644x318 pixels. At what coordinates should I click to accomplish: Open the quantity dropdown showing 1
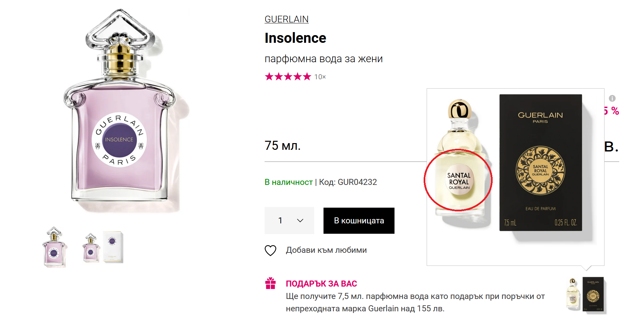click(x=289, y=221)
